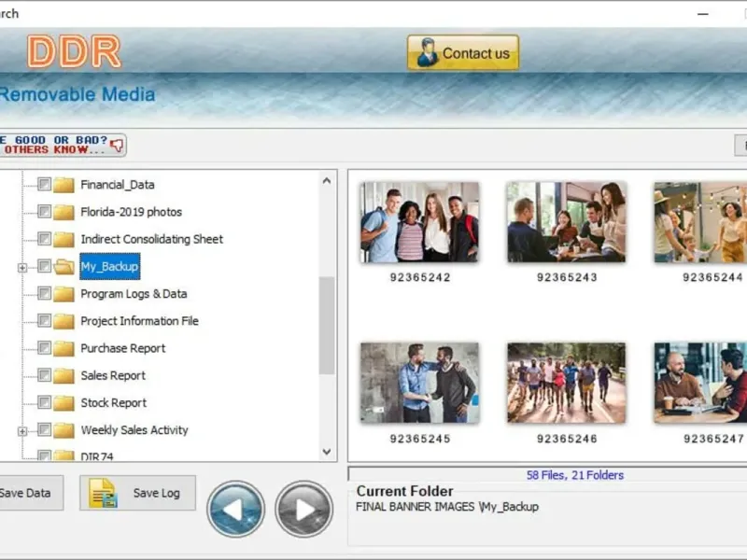Viewport: 747px width, 560px height.
Task: Click the file name 92365246 caption
Action: [567, 439]
